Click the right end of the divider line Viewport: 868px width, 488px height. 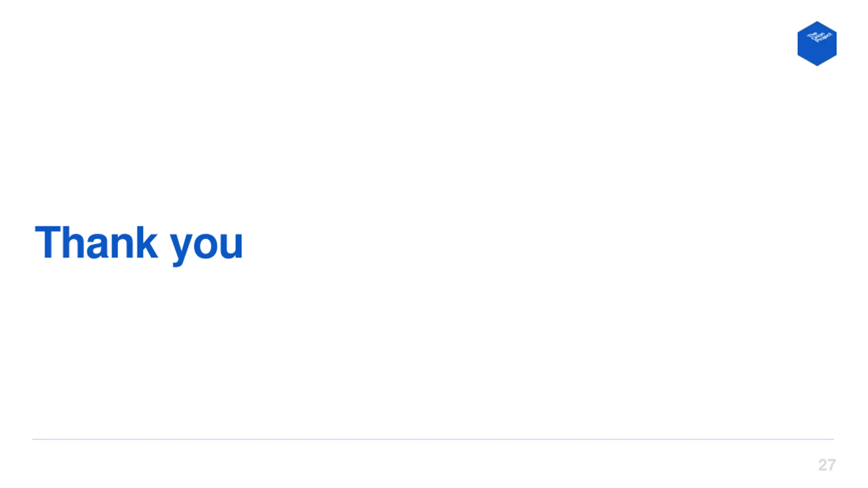coord(832,439)
